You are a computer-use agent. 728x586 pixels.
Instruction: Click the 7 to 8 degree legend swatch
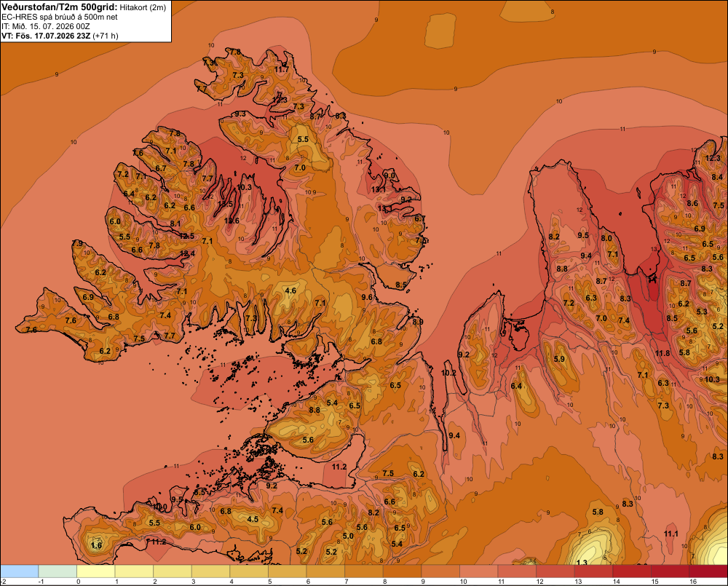click(x=364, y=571)
